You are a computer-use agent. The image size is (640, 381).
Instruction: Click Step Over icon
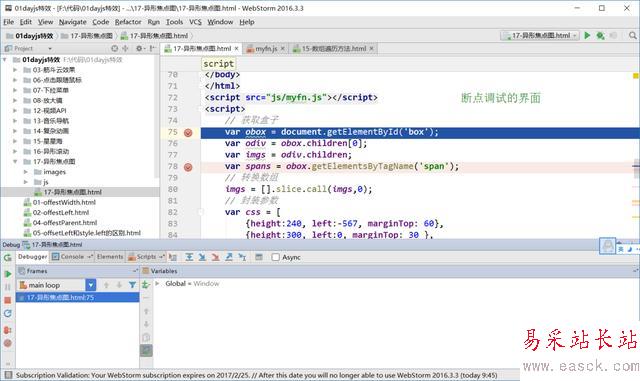click(189, 257)
